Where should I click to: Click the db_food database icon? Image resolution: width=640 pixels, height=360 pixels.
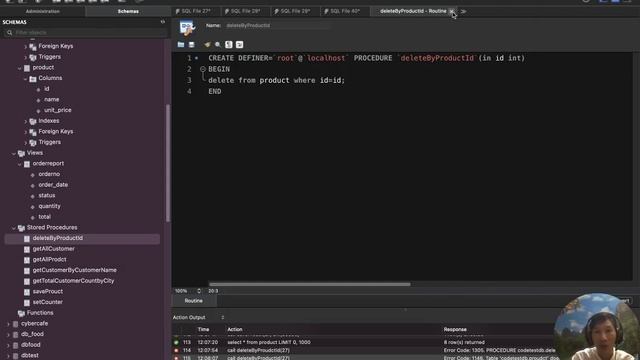(x=16, y=334)
